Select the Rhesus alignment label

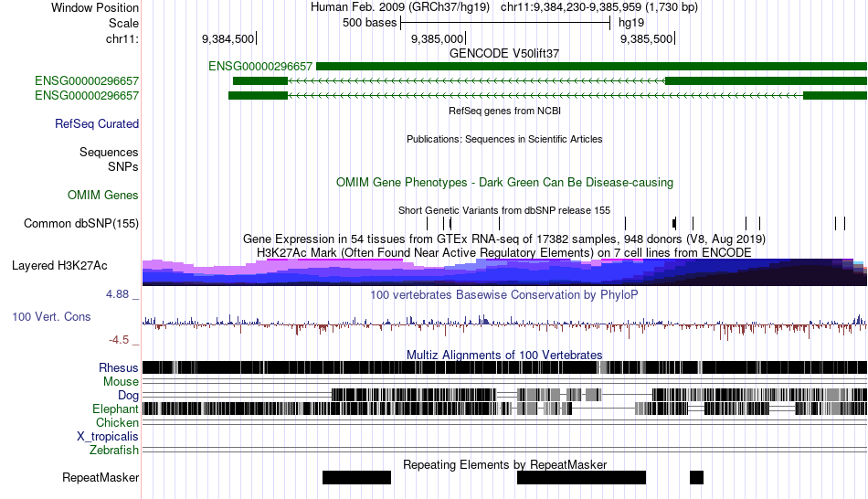119,367
